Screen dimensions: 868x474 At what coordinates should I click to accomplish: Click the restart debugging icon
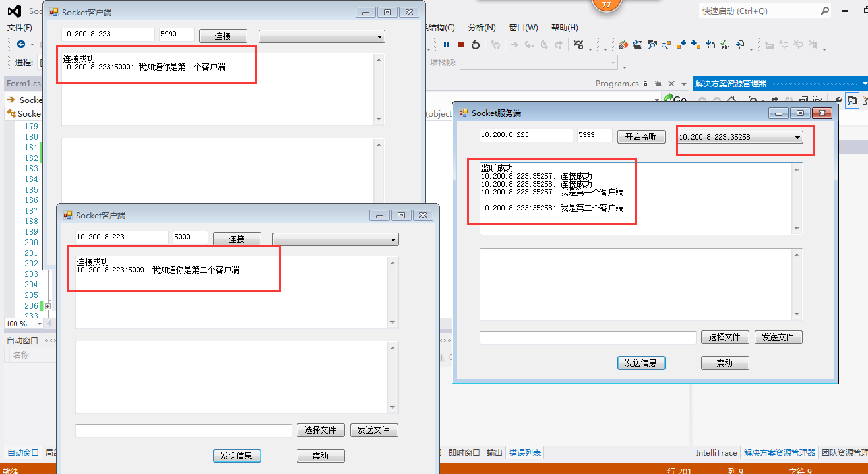476,45
